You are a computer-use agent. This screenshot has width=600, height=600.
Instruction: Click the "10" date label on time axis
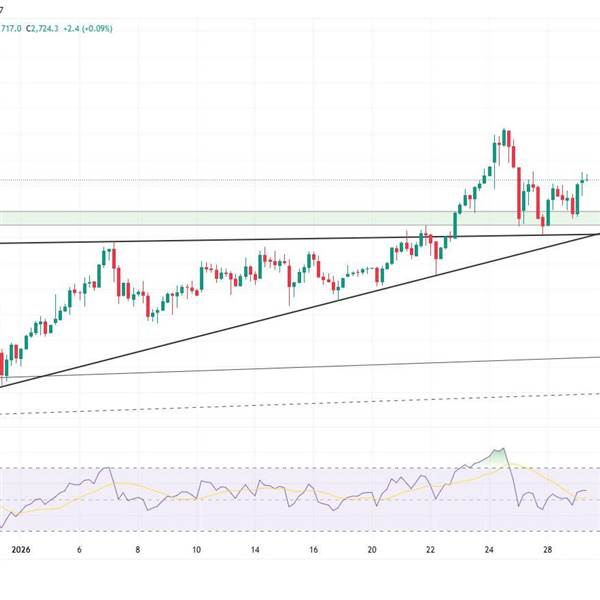[x=196, y=550]
